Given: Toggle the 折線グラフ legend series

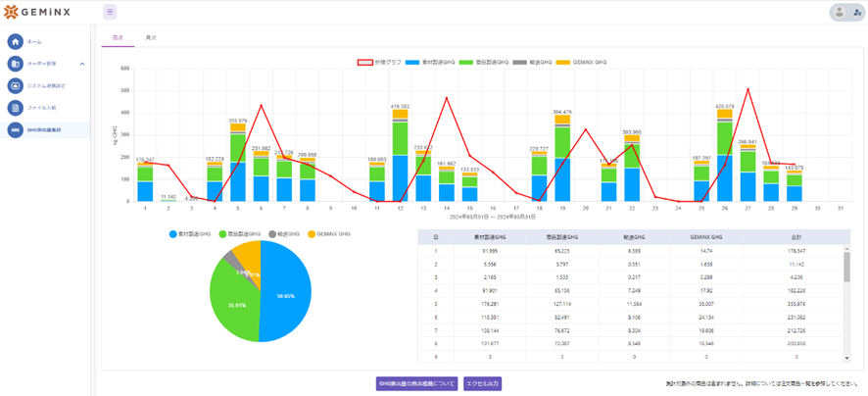Looking at the screenshot, I should pyautogui.click(x=380, y=63).
